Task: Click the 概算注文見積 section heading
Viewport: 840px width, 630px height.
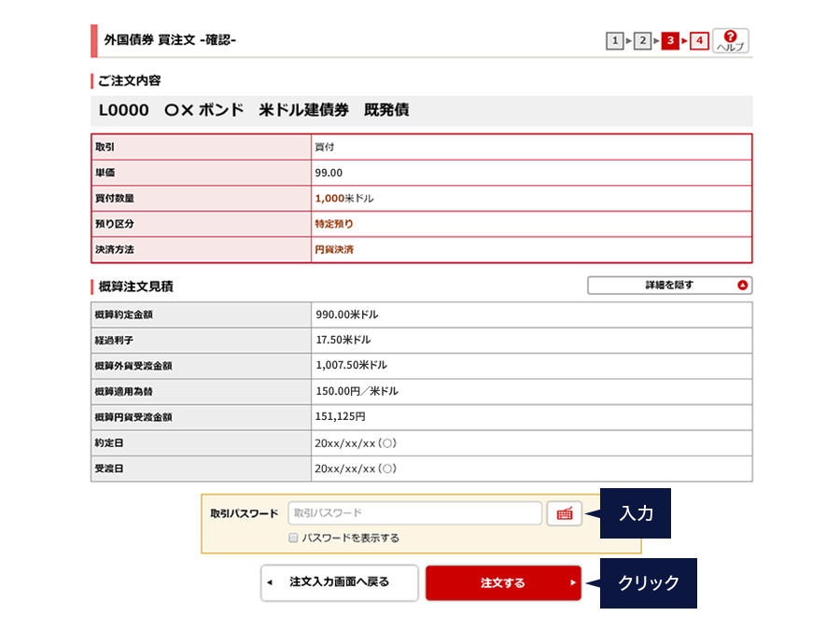Action: point(135,287)
